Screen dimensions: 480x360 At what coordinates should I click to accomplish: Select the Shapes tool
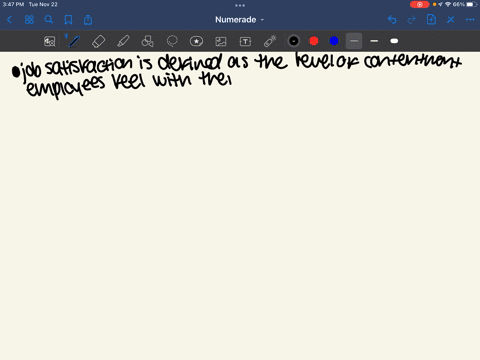[147, 41]
